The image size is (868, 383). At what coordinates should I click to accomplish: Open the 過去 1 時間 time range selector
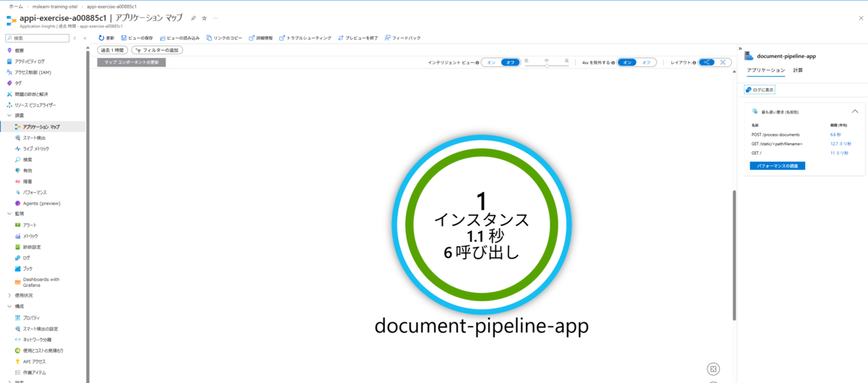113,50
